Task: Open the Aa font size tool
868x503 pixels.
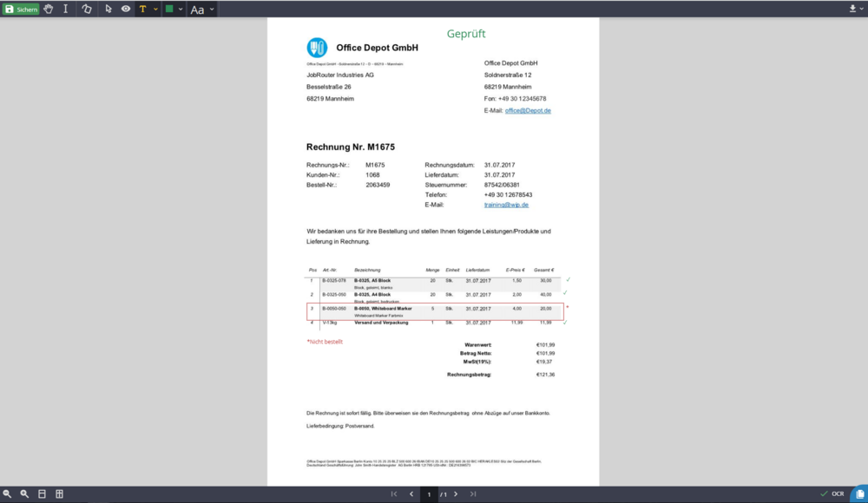Action: [x=197, y=10]
